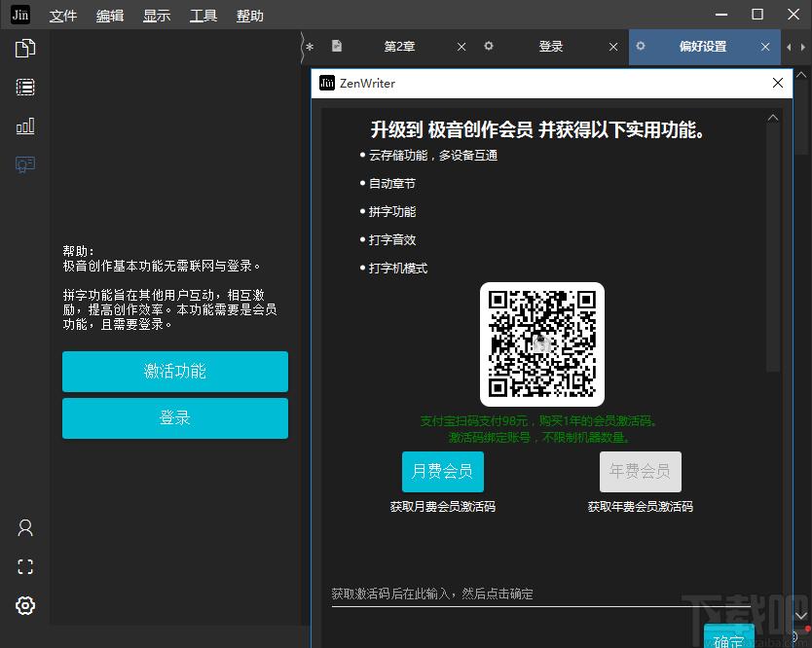The width and height of the screenshot is (812, 648).
Task: Open settings via the gear icon
Action: click(25, 605)
